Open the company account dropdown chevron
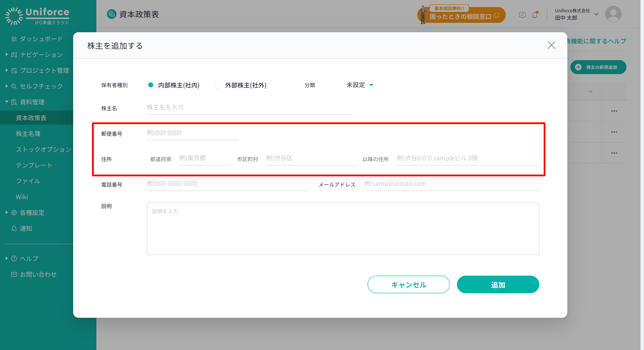This screenshot has width=644, height=350. point(596,14)
